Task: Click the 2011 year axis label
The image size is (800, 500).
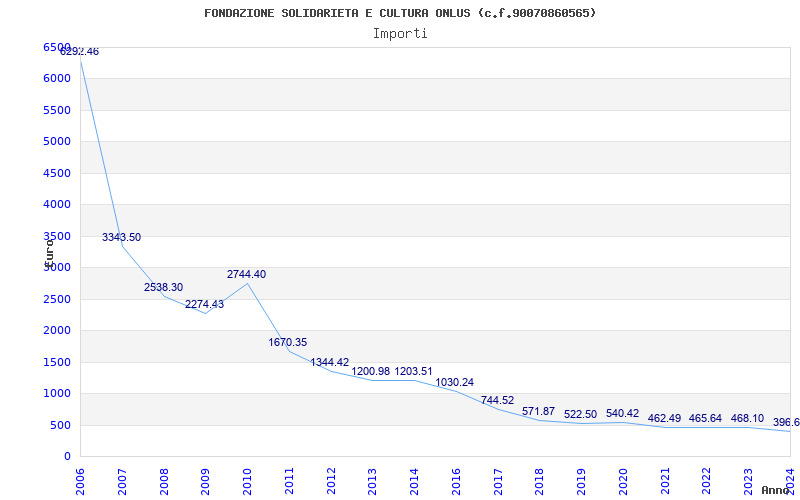Action: coord(289,482)
